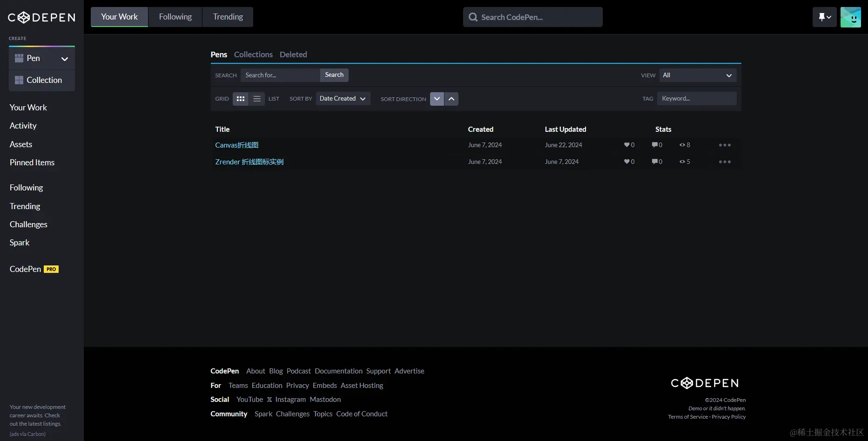
Task: Click the CodePen logo in the sidebar
Action: tap(41, 18)
